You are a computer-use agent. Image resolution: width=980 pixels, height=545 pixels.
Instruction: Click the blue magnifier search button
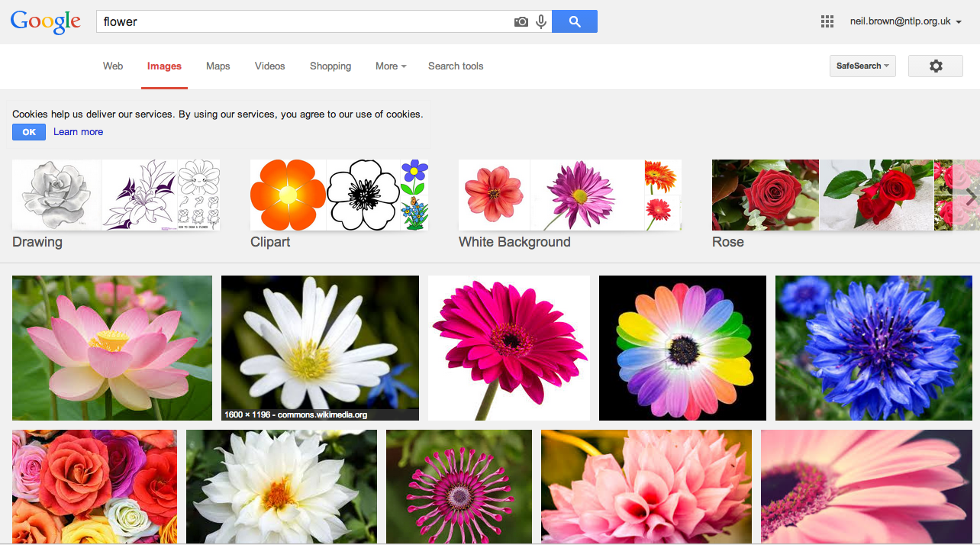[575, 21]
